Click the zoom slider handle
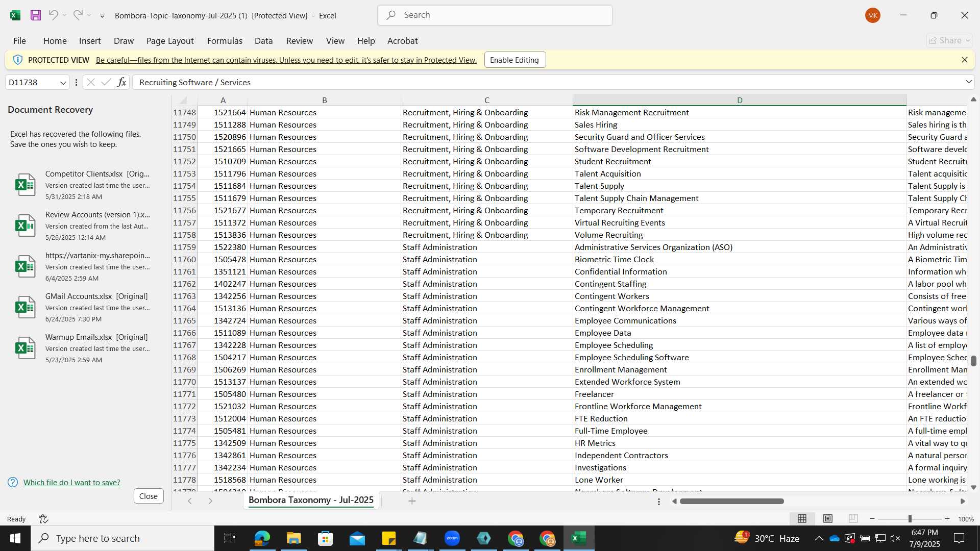Viewport: 980px width, 551px height. [910, 519]
